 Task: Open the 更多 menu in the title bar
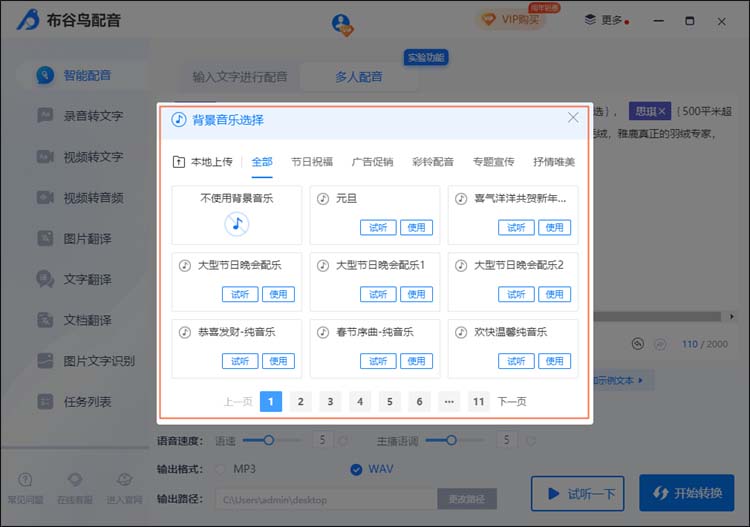(x=605, y=19)
